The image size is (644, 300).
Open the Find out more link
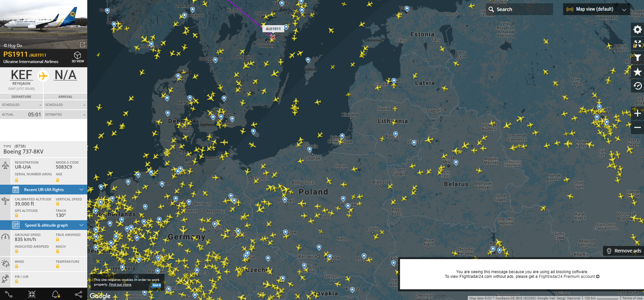click(x=120, y=285)
